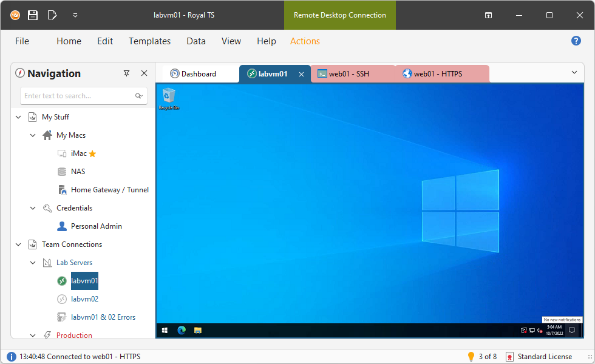Launch Microsoft Edge in remote taskbar

181,331
